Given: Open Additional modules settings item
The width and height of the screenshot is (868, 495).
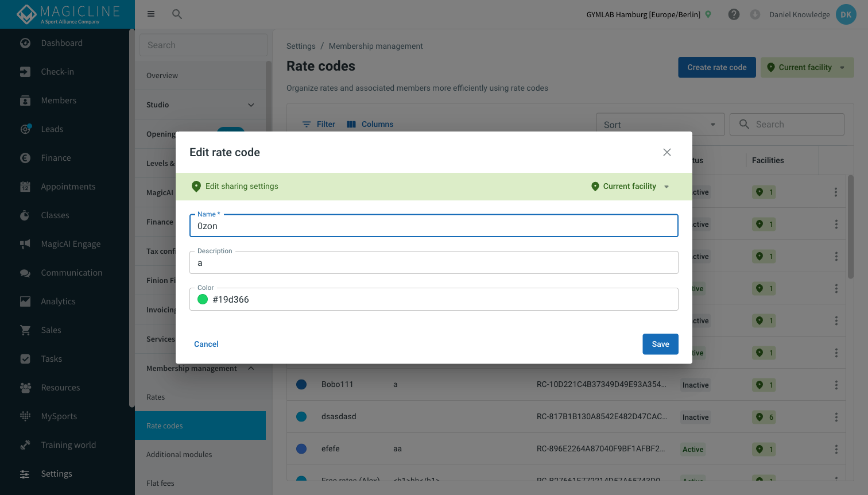Looking at the screenshot, I should tap(200, 454).
